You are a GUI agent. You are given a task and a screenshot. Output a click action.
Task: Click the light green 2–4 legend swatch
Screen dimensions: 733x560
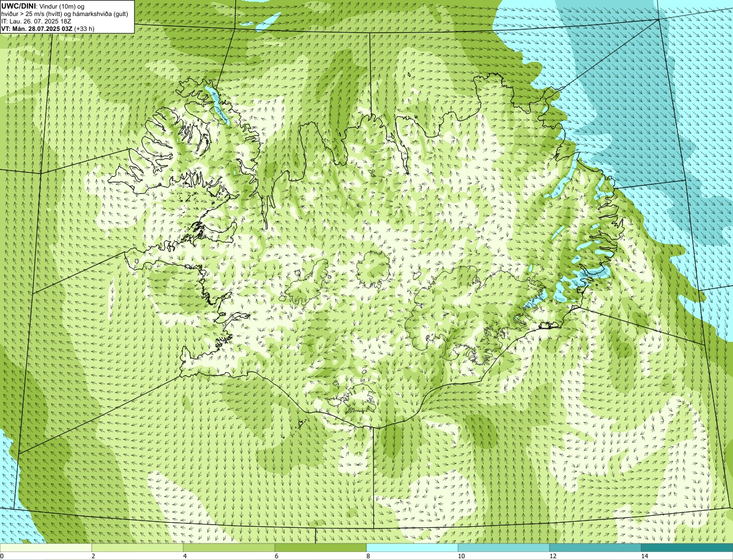[x=137, y=547]
